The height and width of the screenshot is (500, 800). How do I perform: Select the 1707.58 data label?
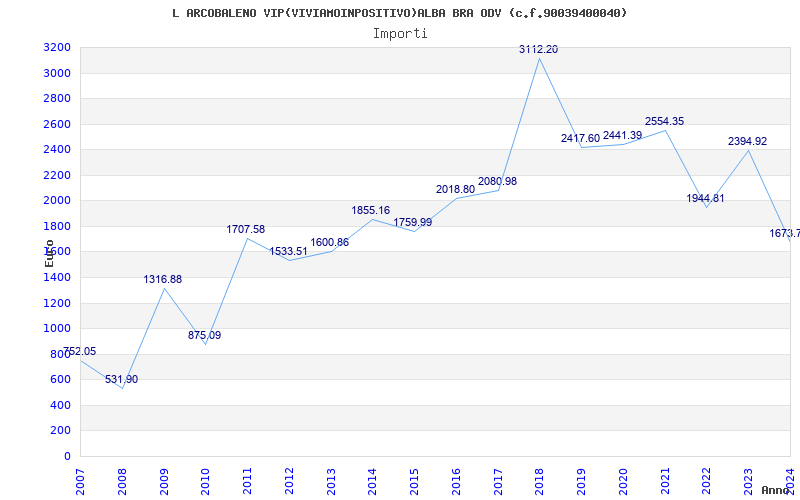(x=245, y=230)
